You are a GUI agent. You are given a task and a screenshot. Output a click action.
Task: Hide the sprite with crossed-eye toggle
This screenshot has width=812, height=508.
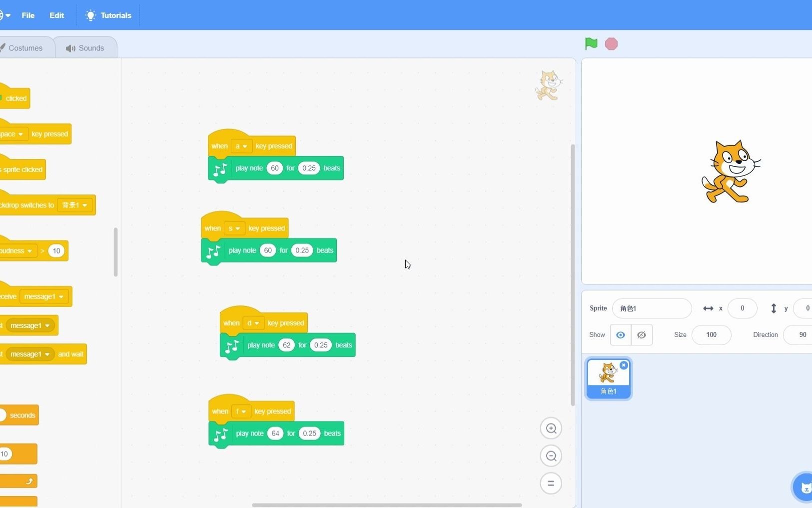click(x=641, y=335)
